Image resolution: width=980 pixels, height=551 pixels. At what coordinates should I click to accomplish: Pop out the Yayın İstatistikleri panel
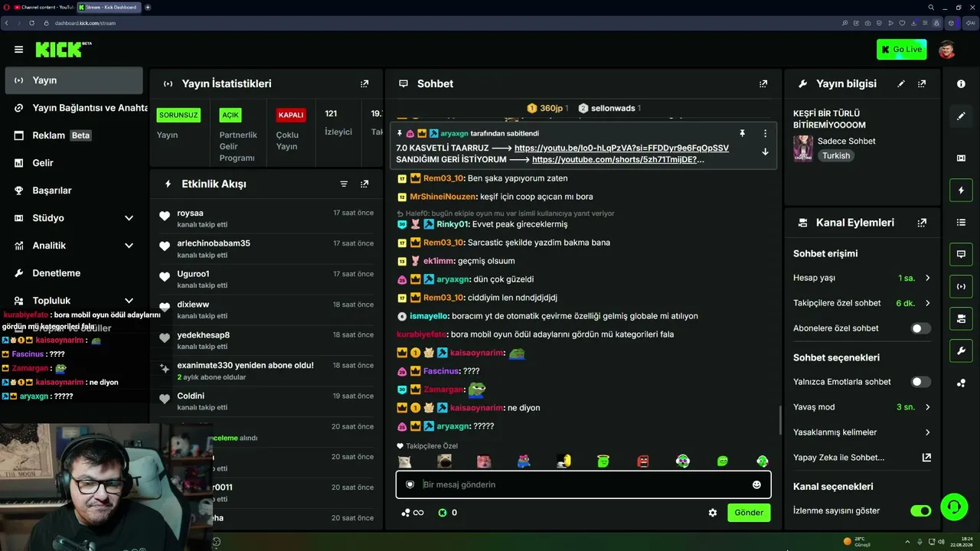[364, 83]
